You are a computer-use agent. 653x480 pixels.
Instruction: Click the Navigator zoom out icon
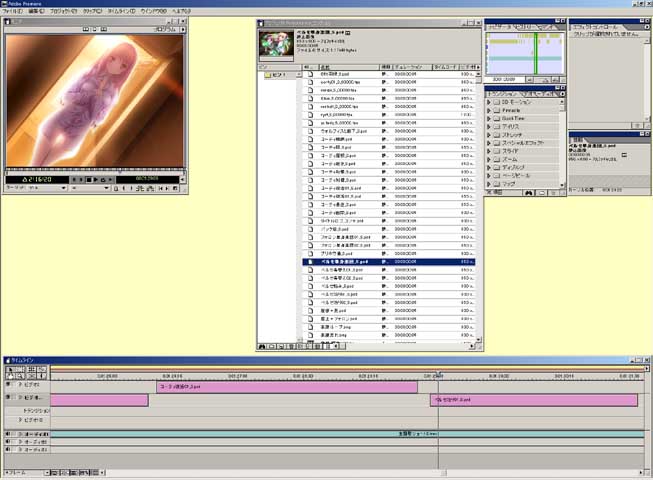(x=529, y=79)
